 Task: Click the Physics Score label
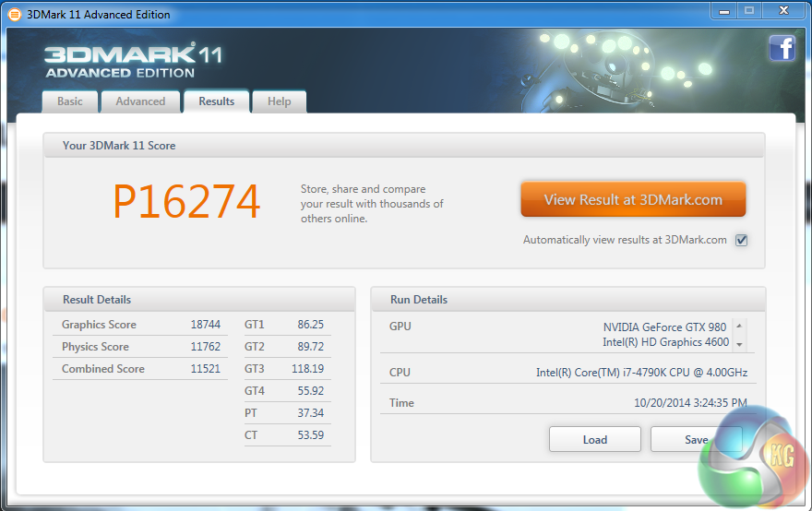95,347
